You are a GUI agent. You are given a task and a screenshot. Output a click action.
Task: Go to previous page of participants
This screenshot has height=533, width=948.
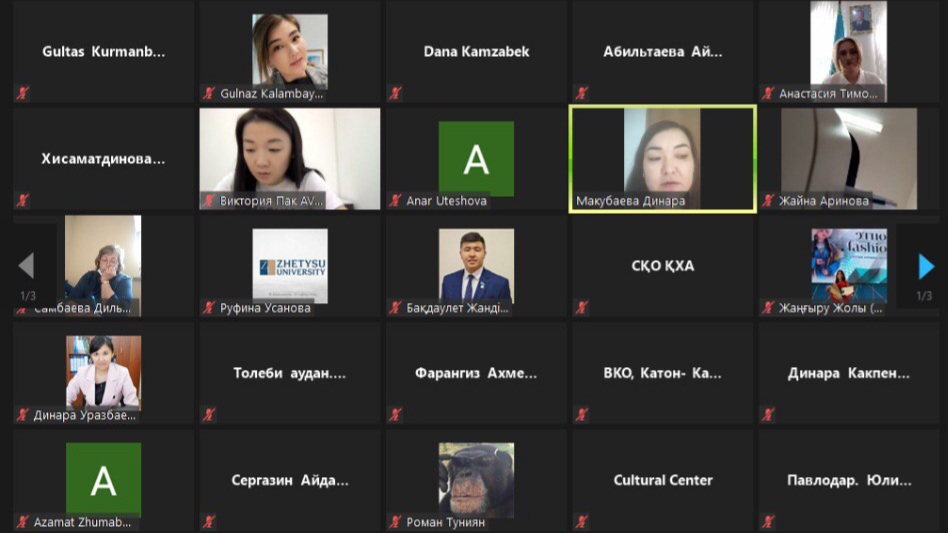coord(26,265)
